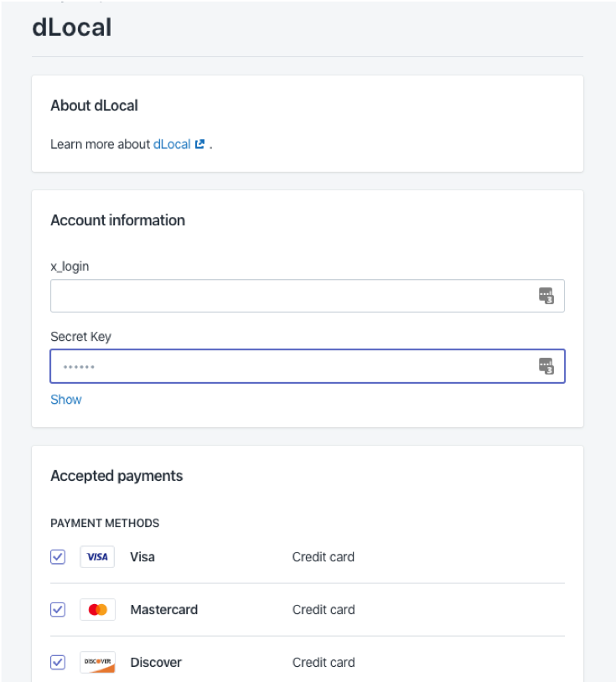This screenshot has width=616, height=682.
Task: Click the password manager icon in x_login field
Action: 546,296
